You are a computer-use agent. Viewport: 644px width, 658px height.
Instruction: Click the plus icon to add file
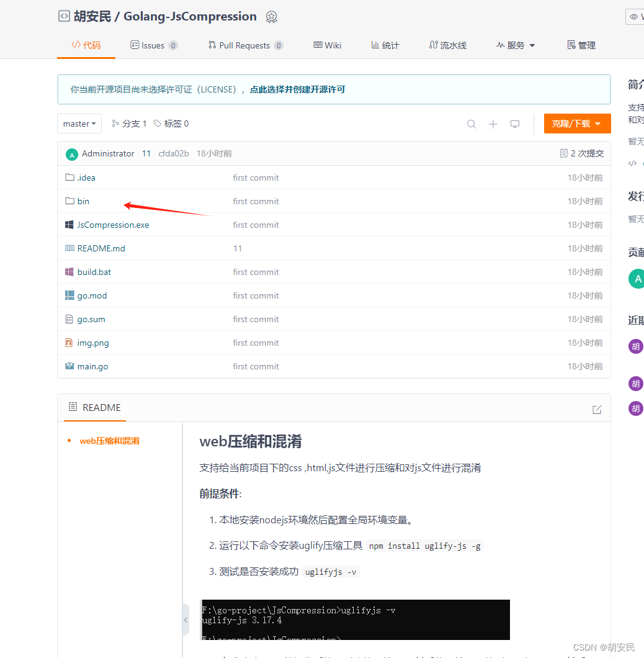[x=493, y=124]
